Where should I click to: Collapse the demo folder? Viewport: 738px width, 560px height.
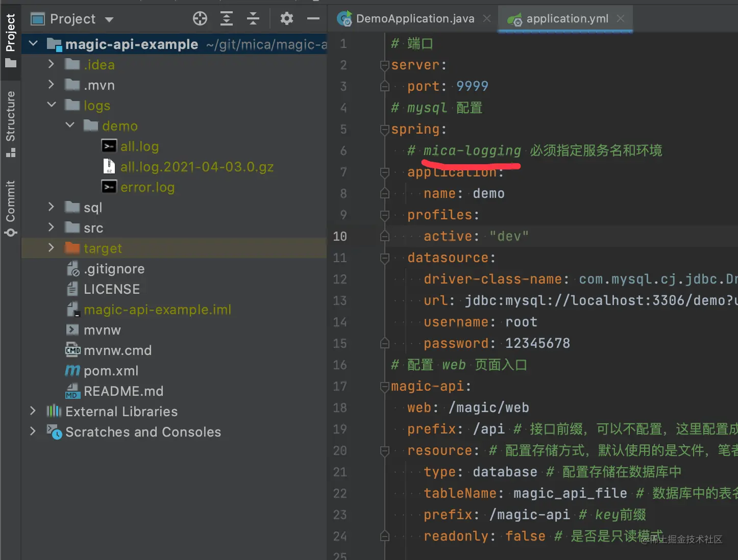click(70, 125)
